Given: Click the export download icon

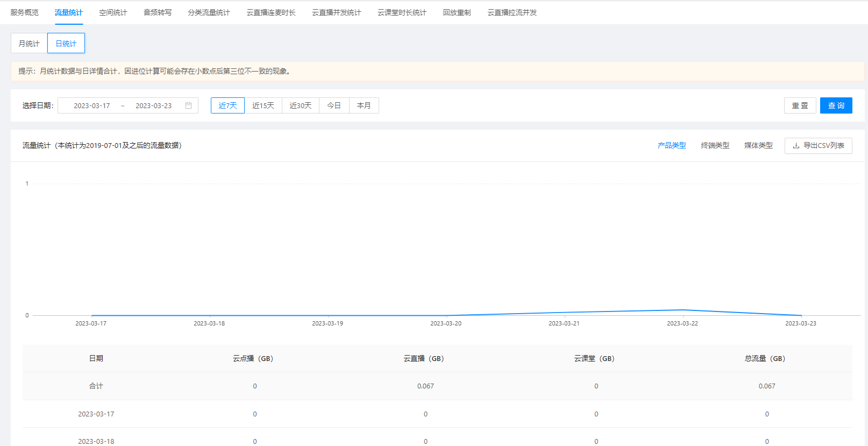Looking at the screenshot, I should (796, 146).
